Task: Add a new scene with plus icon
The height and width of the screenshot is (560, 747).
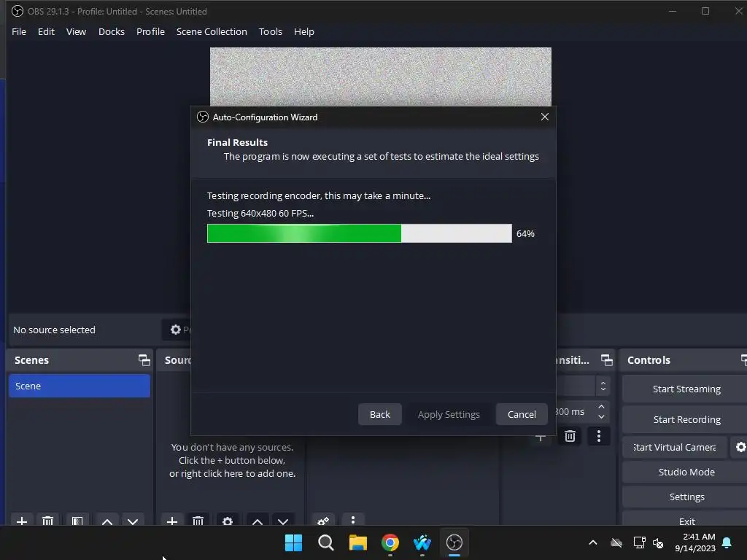Action: 21,521
